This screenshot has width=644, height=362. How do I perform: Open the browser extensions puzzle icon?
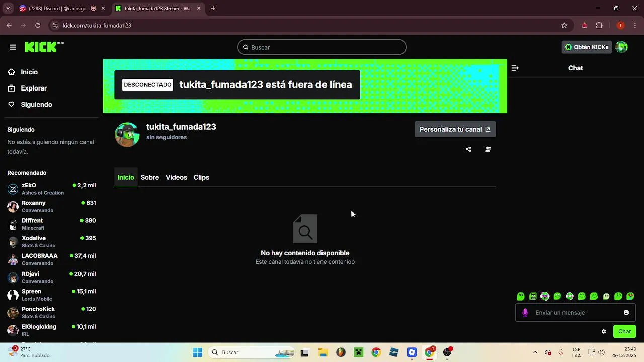point(599,25)
